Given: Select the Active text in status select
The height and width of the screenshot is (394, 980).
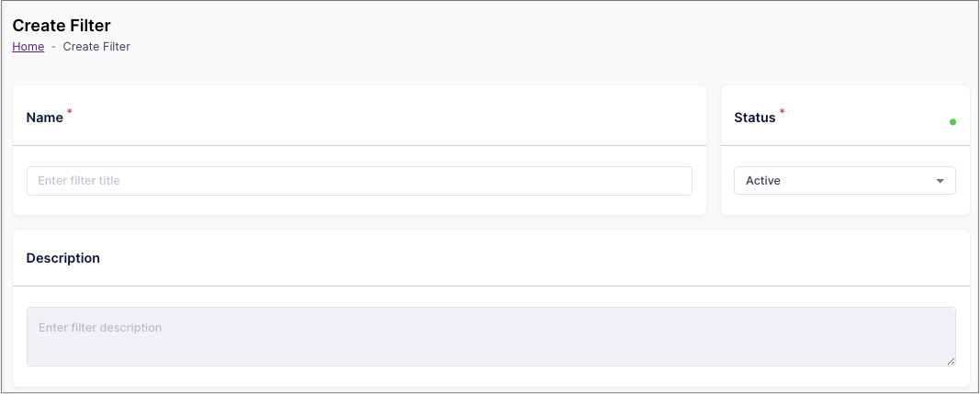Looking at the screenshot, I should pos(763,181).
